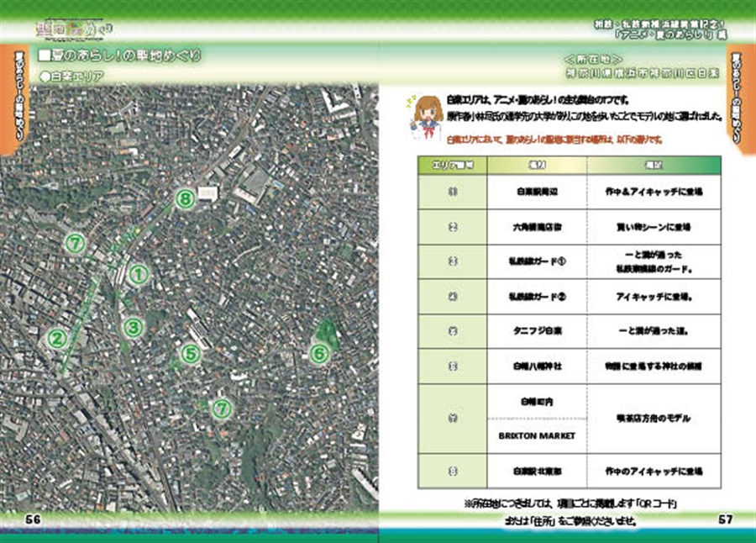Click the description in the タニフジ白楽 row
This screenshot has width=756, height=543.
pos(654,331)
